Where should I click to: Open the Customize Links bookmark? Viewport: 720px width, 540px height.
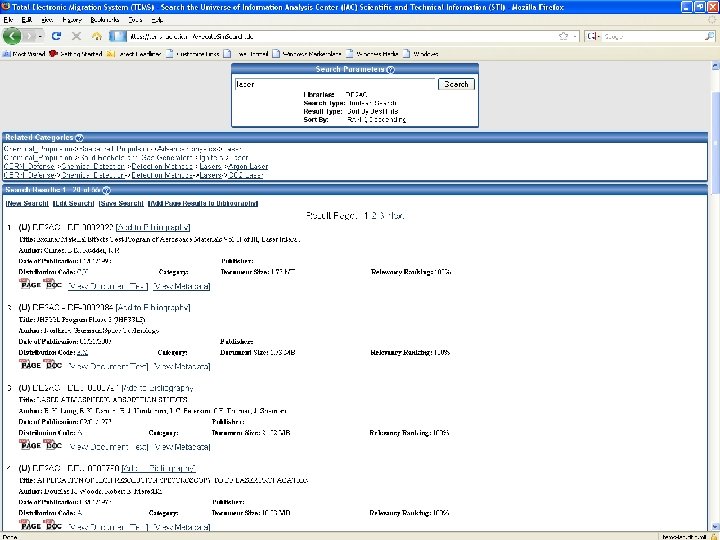point(193,54)
